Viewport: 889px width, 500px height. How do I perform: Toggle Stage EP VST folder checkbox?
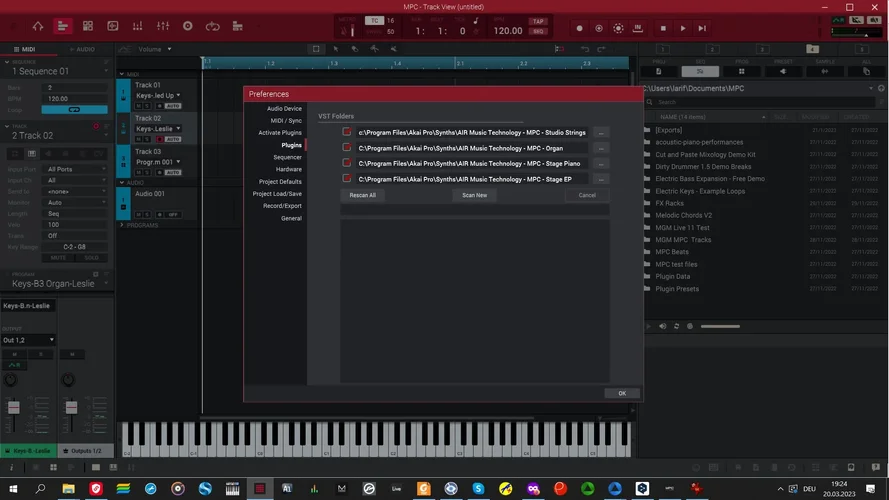346,179
